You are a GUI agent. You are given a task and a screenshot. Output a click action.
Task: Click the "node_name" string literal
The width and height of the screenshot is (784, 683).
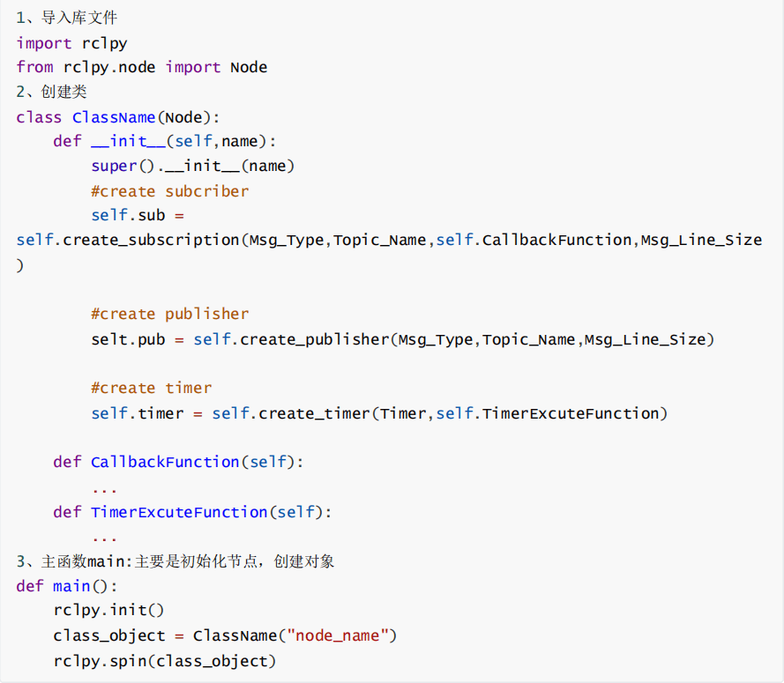[x=340, y=635]
